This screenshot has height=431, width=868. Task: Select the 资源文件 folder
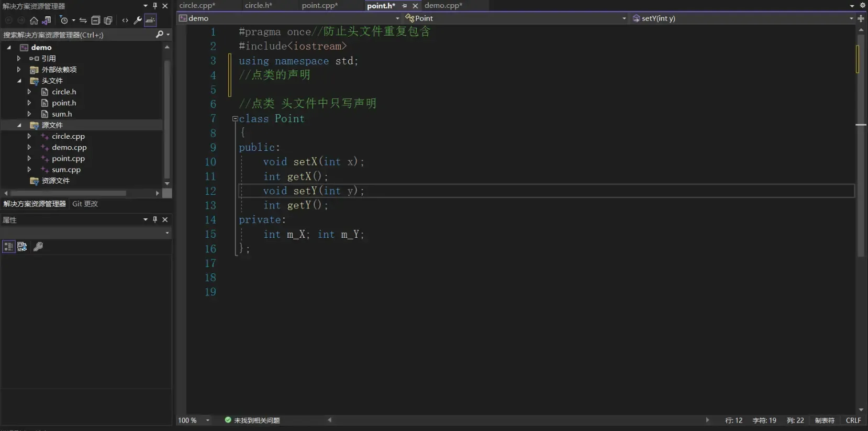coord(55,181)
